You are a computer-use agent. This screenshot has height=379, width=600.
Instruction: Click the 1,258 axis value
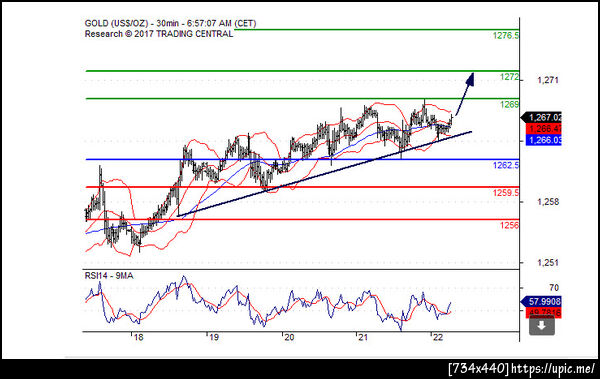tap(548, 202)
